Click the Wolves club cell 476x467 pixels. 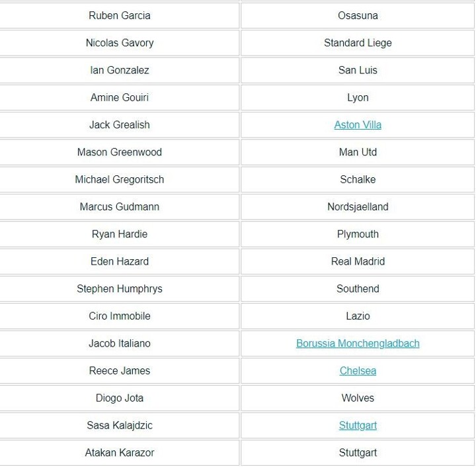[358, 398]
